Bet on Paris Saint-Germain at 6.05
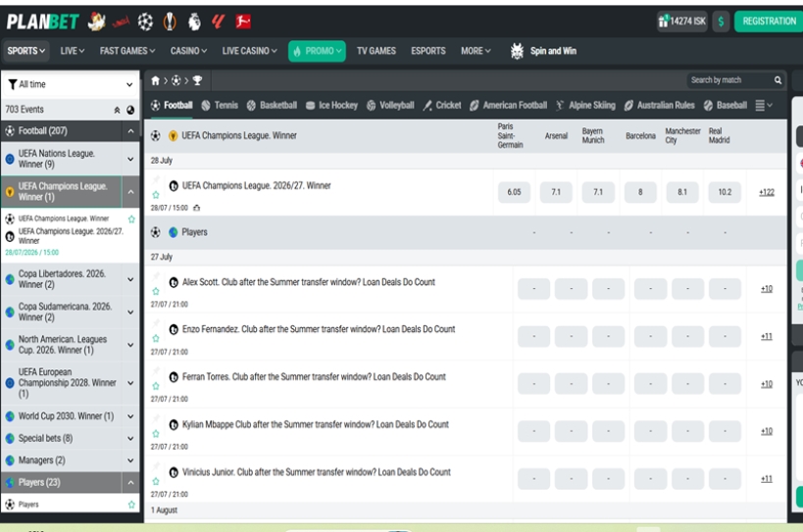The width and height of the screenshot is (803, 532). click(514, 192)
